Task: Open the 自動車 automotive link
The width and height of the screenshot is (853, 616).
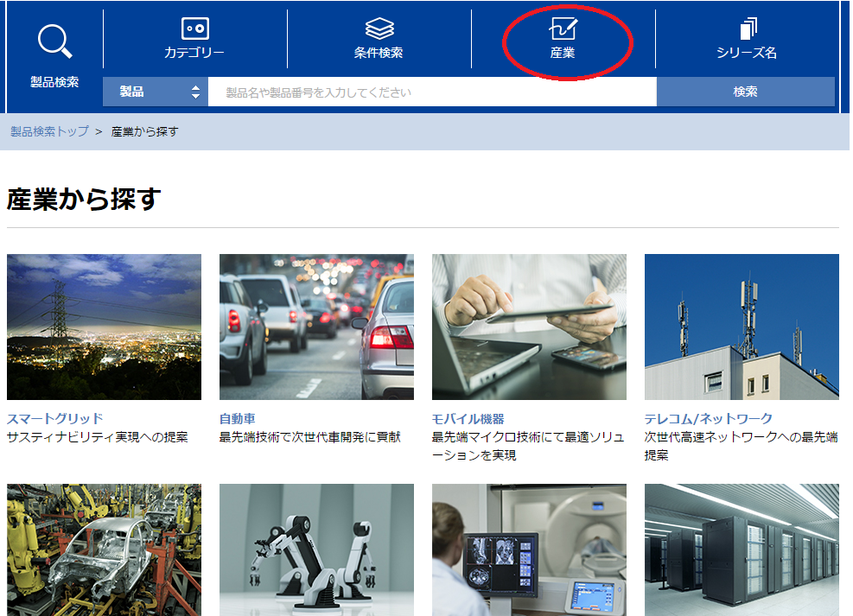Action: pos(238,419)
